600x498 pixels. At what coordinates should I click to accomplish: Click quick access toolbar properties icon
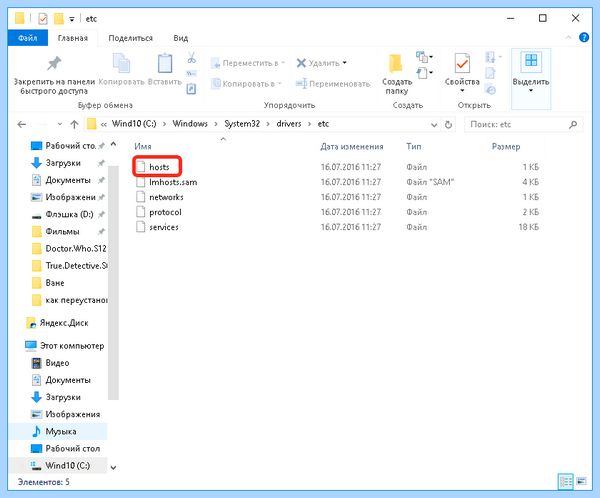(x=43, y=18)
